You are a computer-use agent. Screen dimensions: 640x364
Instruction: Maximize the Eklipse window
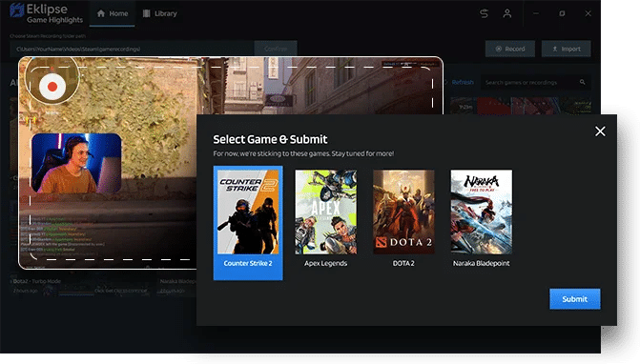pyautogui.click(x=562, y=13)
